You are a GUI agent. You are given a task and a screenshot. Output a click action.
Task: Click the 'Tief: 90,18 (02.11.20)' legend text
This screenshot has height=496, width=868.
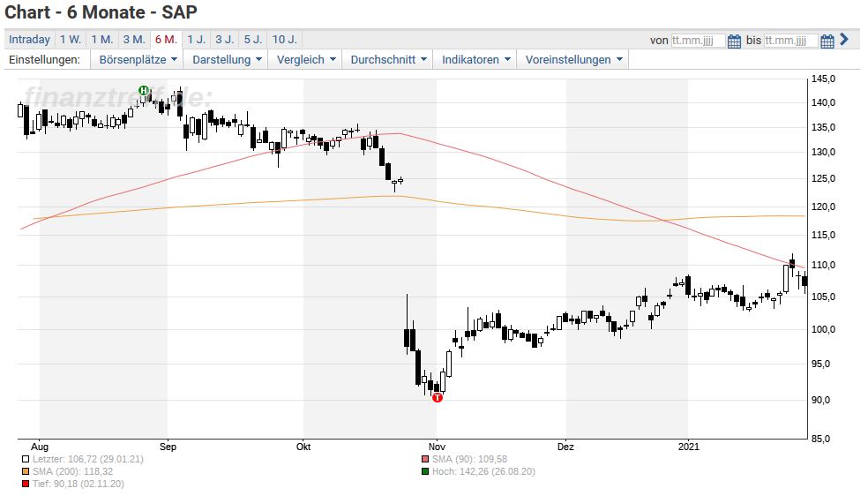click(x=78, y=485)
